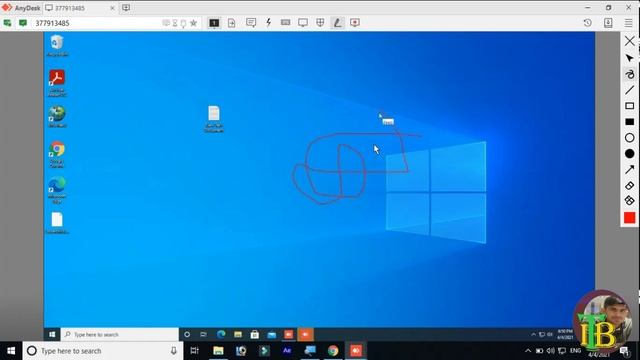Close the 377913485 session tab
This screenshot has height=360, width=640.
coord(112,8)
